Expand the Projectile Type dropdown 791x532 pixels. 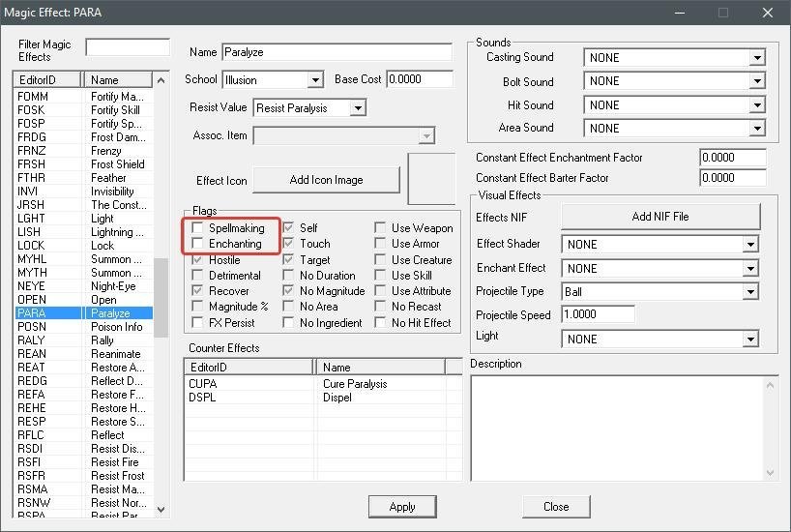point(749,292)
